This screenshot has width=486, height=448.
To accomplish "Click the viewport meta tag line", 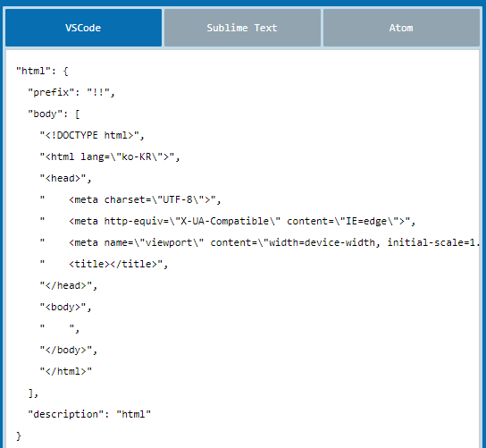I will click(x=259, y=242).
